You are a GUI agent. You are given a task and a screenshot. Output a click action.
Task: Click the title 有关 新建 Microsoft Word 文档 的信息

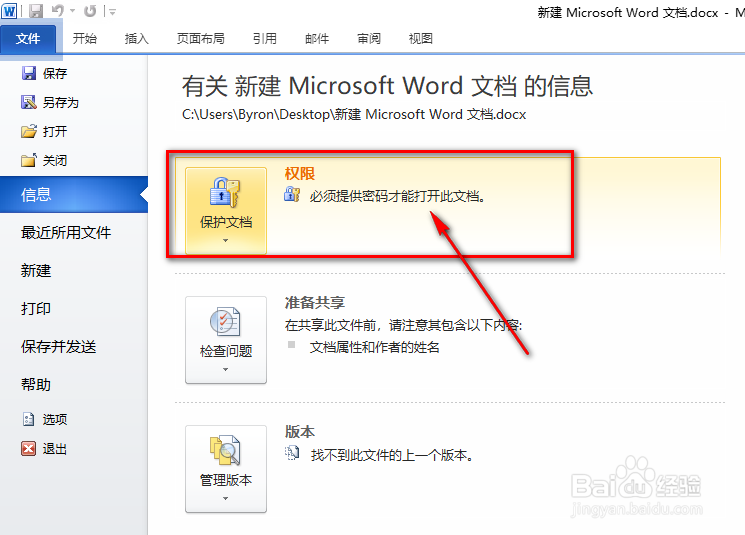[387, 86]
